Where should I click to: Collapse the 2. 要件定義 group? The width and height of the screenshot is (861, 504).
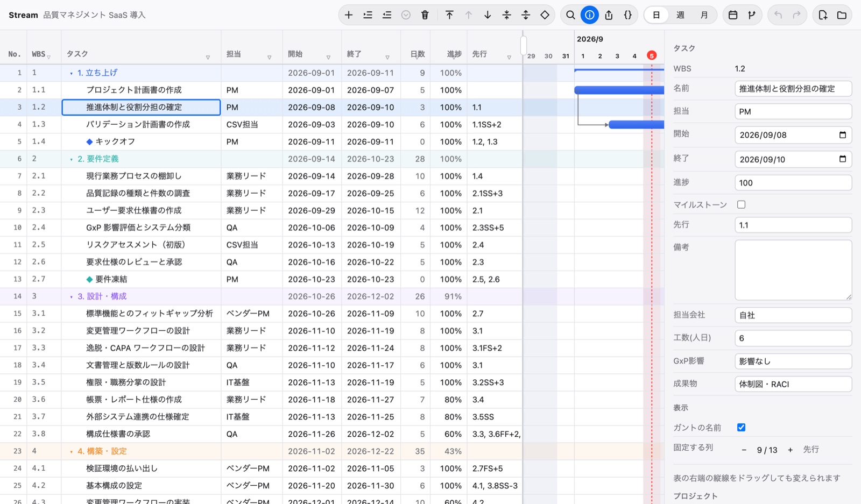71,159
